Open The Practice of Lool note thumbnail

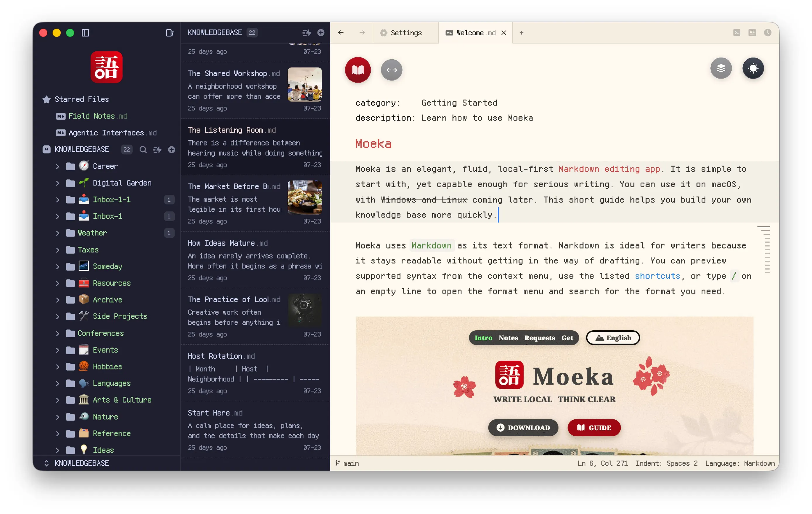coord(304,310)
